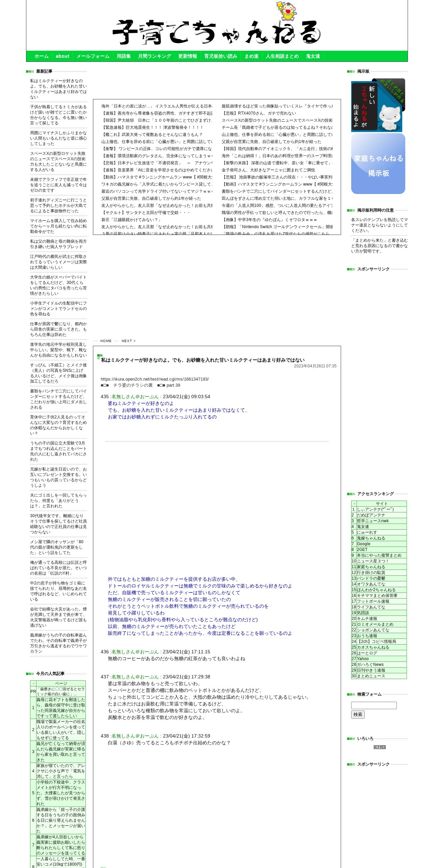Open the ikura.open2ch.net source URL
The width and height of the screenshot is (434, 868).
154,379
